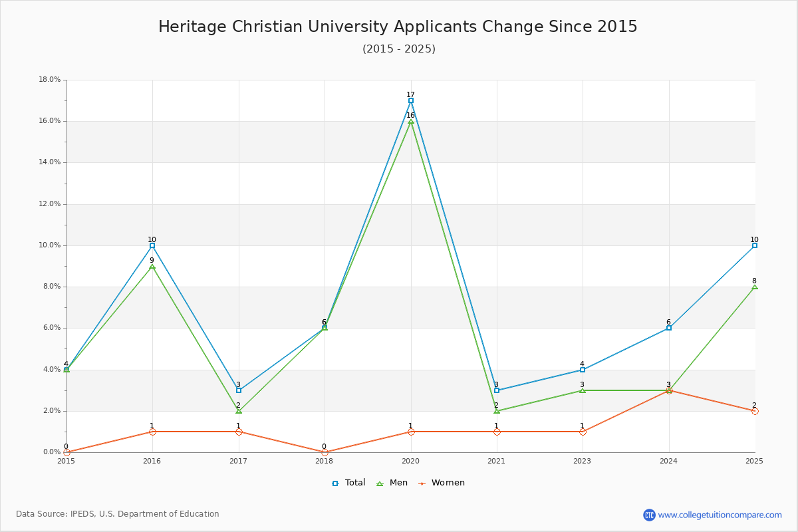Click the 2021 x-axis label
Screen dimensions: 798x532
coord(497,460)
